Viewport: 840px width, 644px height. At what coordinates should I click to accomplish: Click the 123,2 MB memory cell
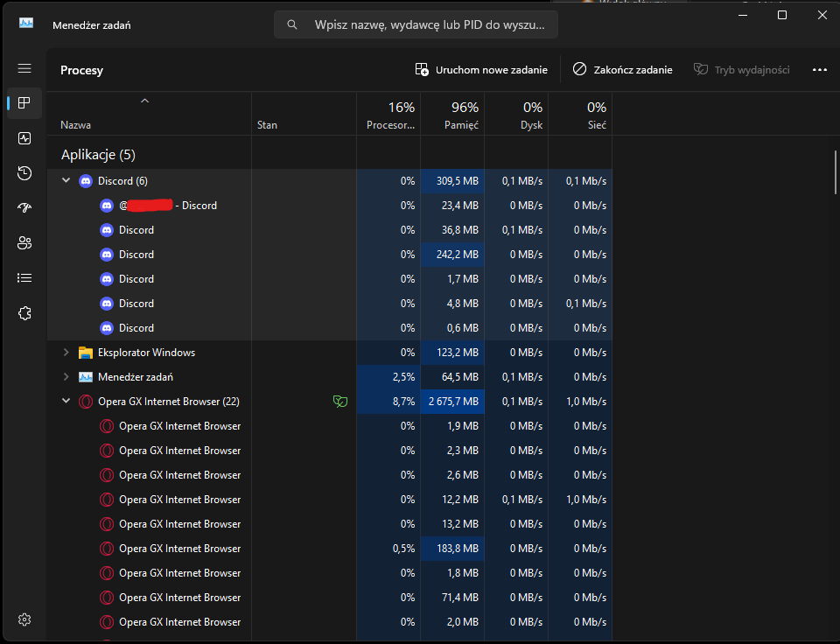pos(452,353)
